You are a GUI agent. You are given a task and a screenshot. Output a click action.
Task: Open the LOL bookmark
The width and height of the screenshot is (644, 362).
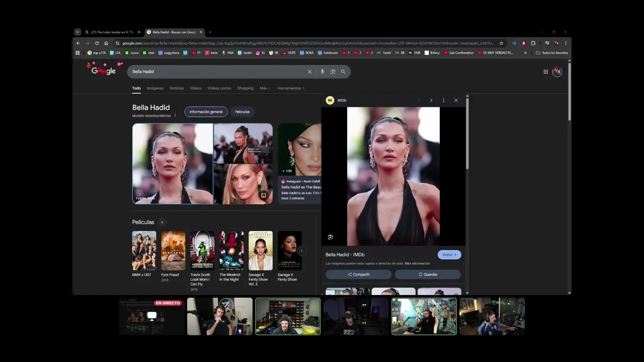(116, 53)
